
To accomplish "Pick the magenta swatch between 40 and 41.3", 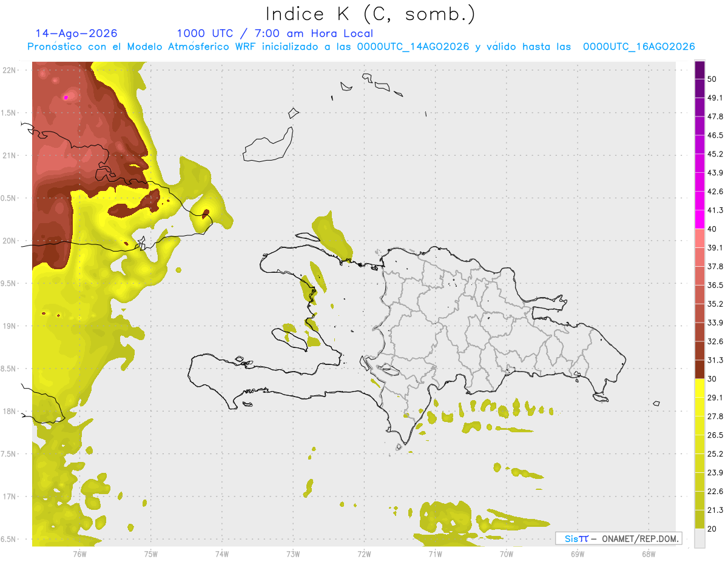I will [x=699, y=219].
